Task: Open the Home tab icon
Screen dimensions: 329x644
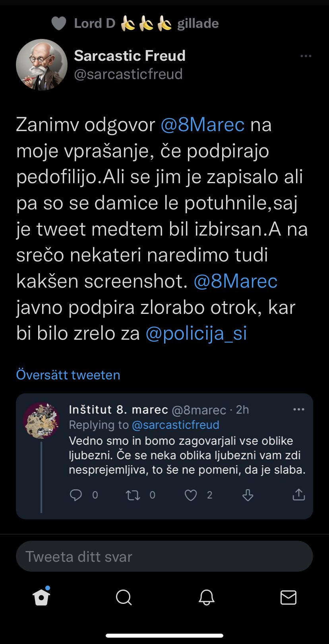Action: coord(41,597)
